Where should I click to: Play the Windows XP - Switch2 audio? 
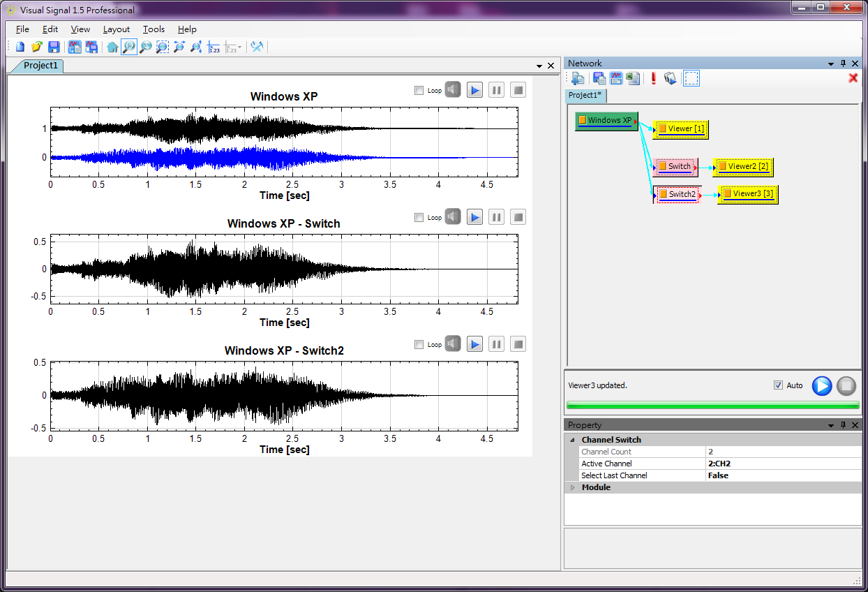click(x=475, y=344)
